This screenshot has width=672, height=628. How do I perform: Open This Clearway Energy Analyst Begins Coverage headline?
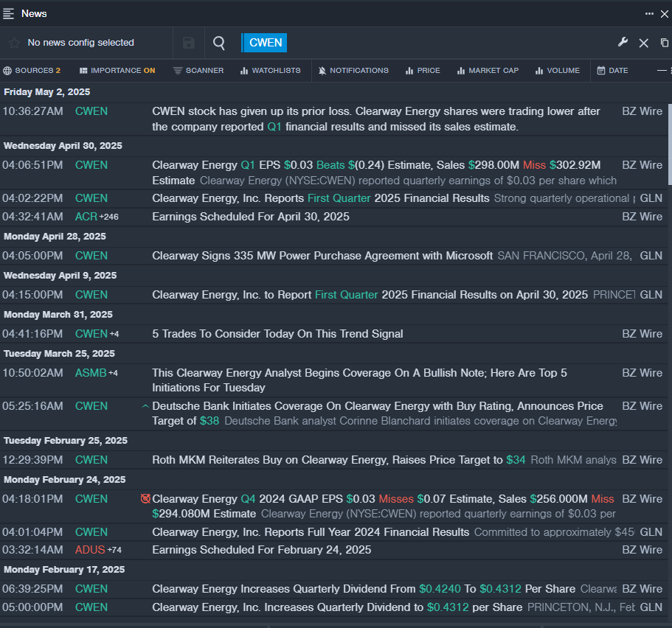(x=359, y=380)
